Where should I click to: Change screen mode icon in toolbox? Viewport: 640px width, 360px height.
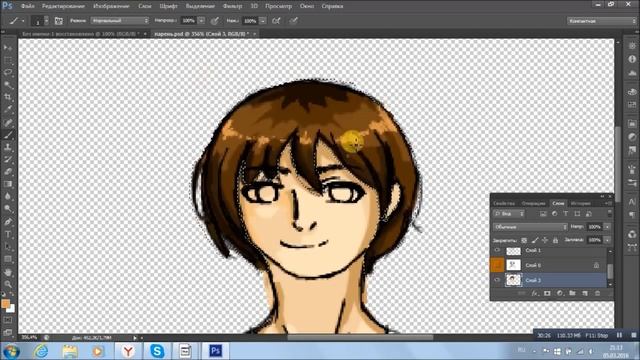(8, 332)
